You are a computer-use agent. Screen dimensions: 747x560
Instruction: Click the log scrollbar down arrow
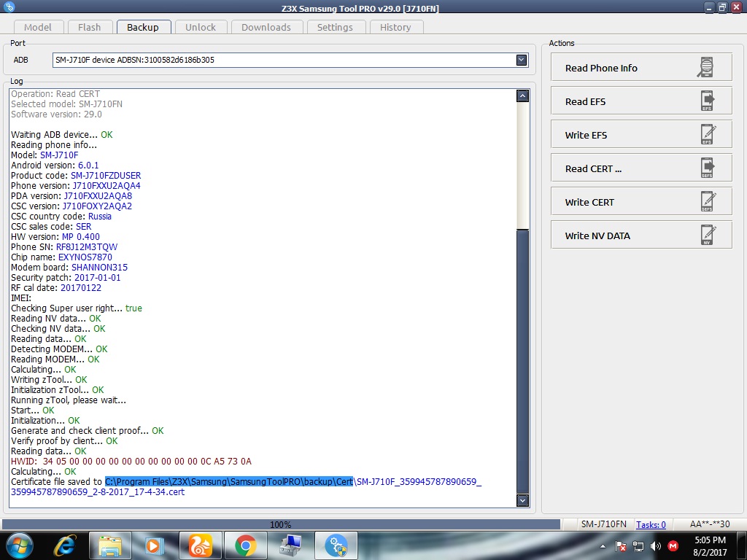pyautogui.click(x=522, y=500)
